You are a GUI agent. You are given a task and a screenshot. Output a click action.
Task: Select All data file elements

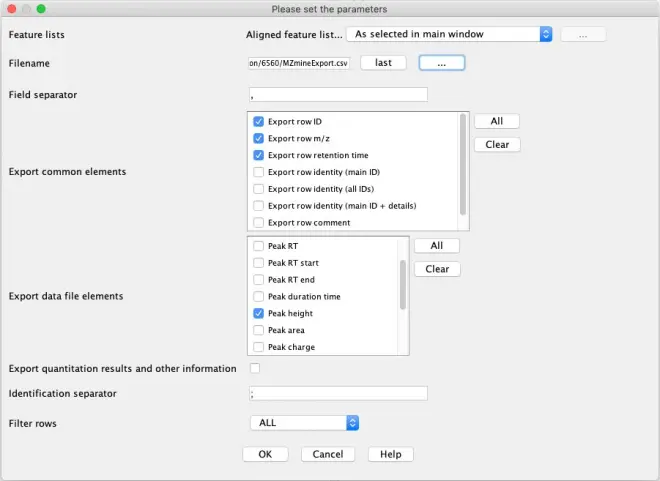pyautogui.click(x=437, y=246)
